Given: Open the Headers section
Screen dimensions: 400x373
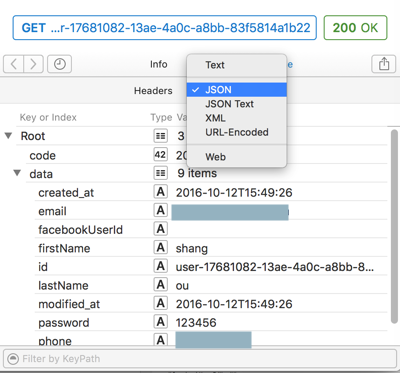Looking at the screenshot, I should (153, 91).
